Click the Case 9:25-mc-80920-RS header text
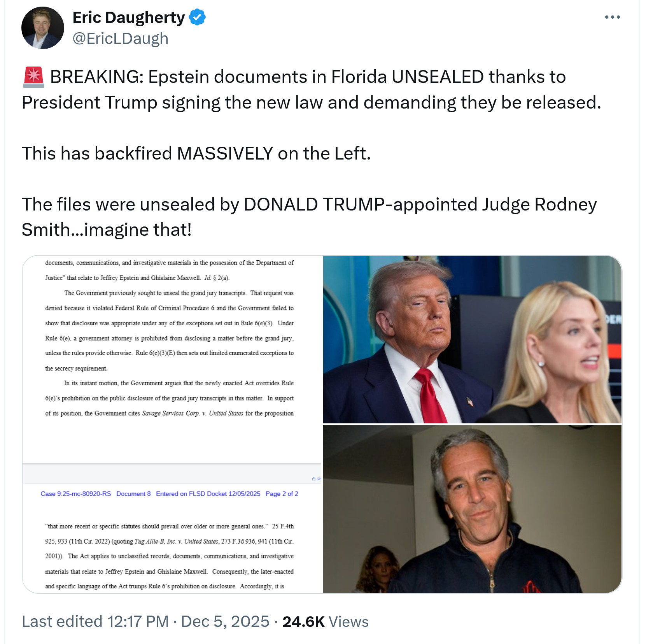Viewport: 667px width, 644px height. coord(76,494)
